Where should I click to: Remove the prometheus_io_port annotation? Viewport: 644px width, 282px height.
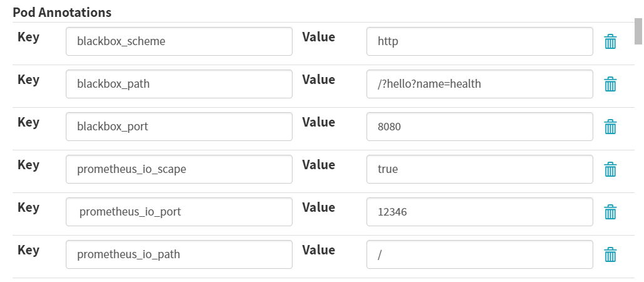610,212
